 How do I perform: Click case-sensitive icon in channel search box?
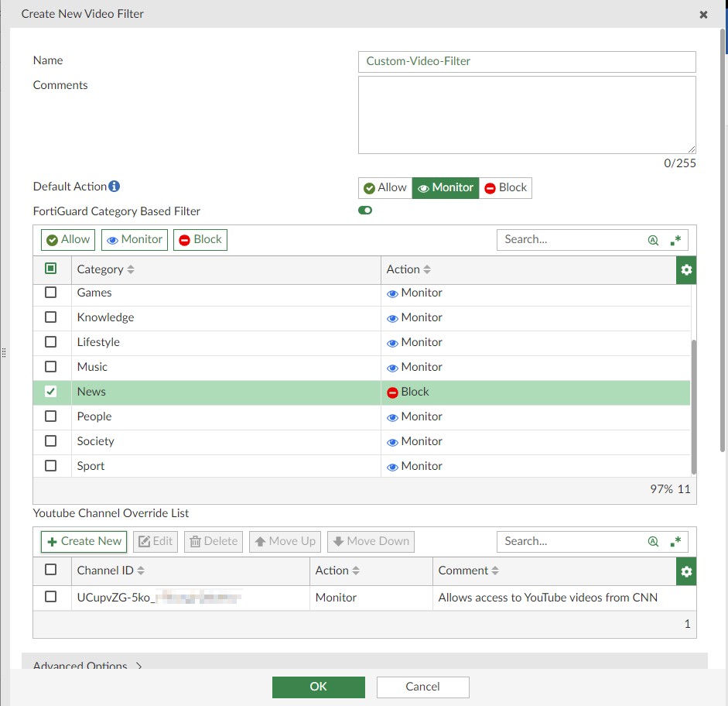coord(653,542)
